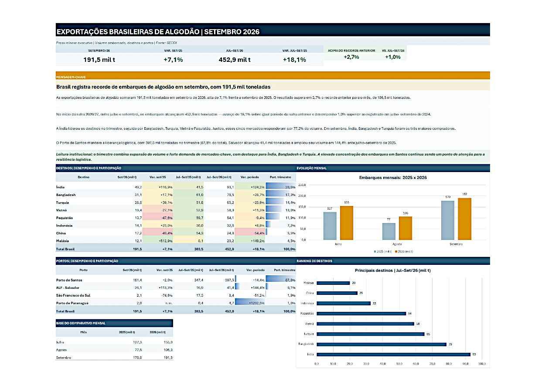Image resolution: width=545 pixels, height=392 pixels.
Task: Click the "São Francisco do Sul" row label
Action: tap(73, 295)
